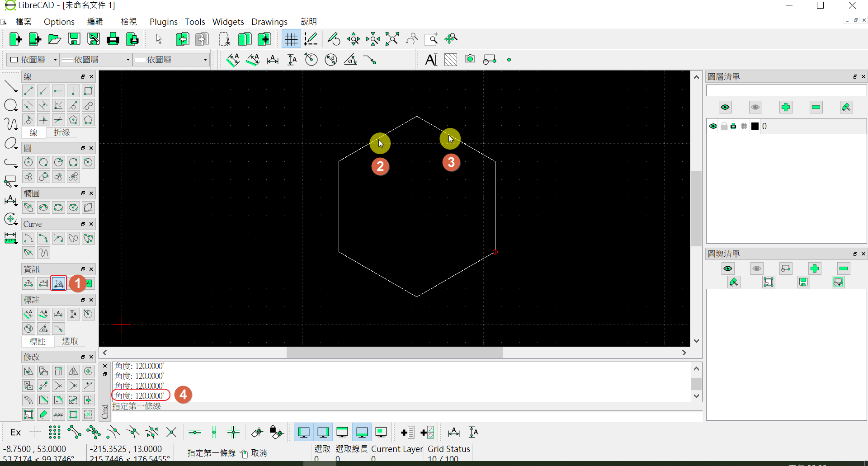Open line tools flyout in left sidebar
The image size is (868, 466).
(x=10, y=86)
